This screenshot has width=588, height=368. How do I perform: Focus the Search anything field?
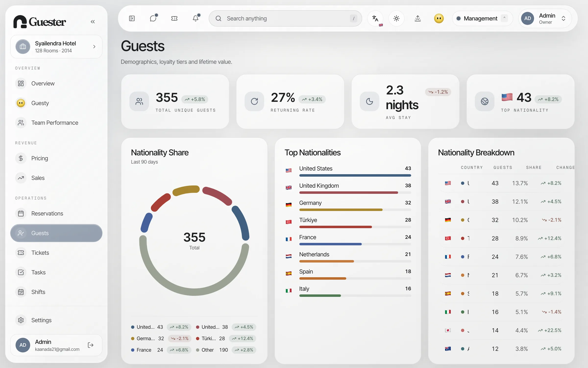285,18
